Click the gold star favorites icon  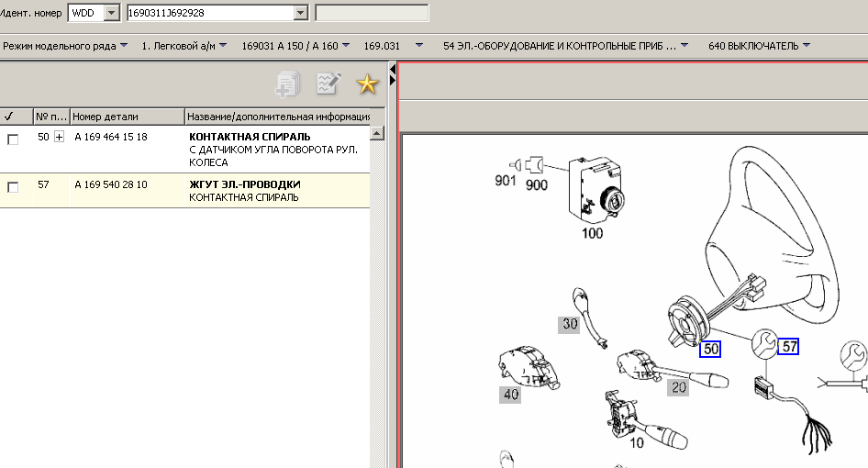(x=367, y=84)
